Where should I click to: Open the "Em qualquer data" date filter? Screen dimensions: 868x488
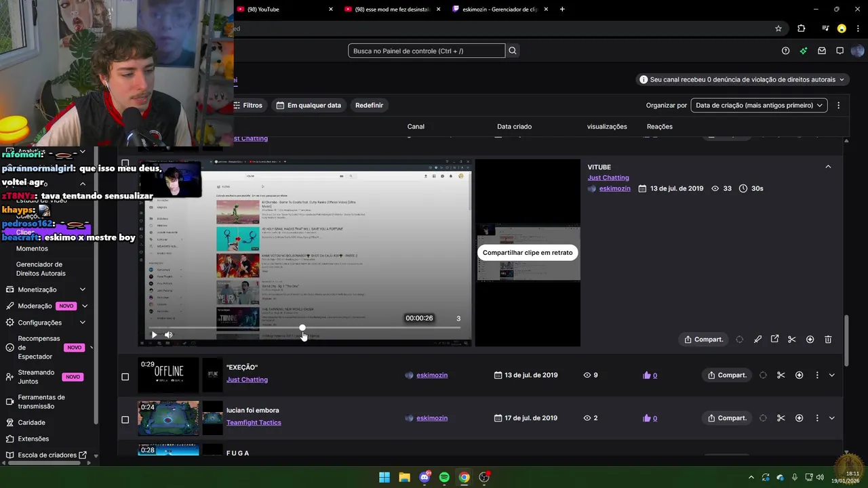coord(309,105)
